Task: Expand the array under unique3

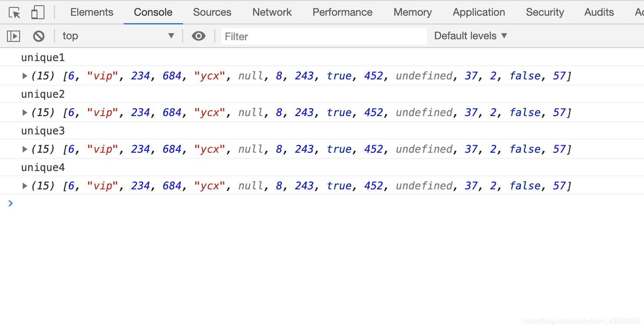Action: pyautogui.click(x=25, y=149)
